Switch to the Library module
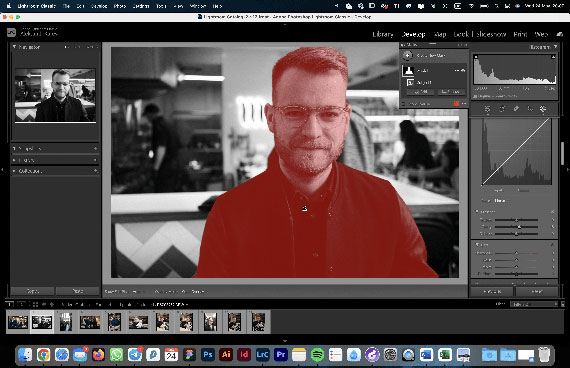 pos(383,34)
